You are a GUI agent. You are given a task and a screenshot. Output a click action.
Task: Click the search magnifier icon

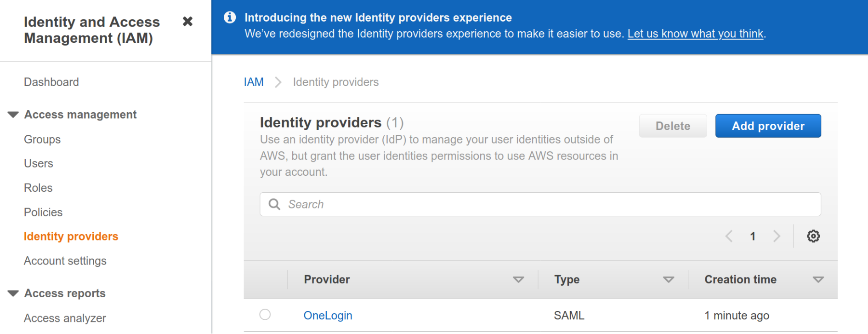(274, 204)
